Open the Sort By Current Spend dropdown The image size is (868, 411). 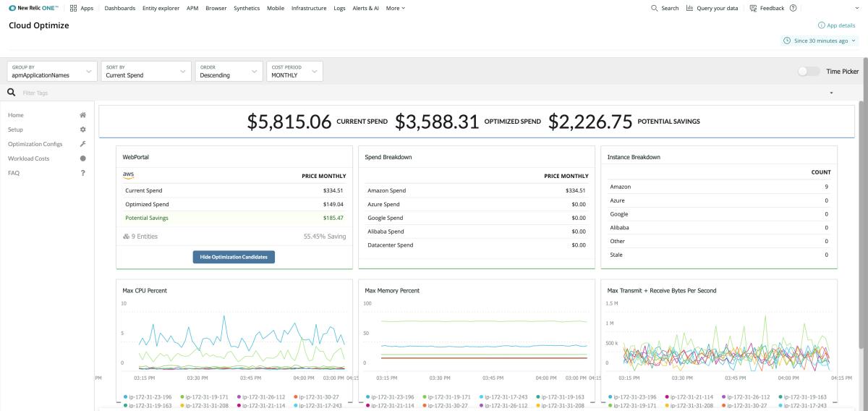145,71
